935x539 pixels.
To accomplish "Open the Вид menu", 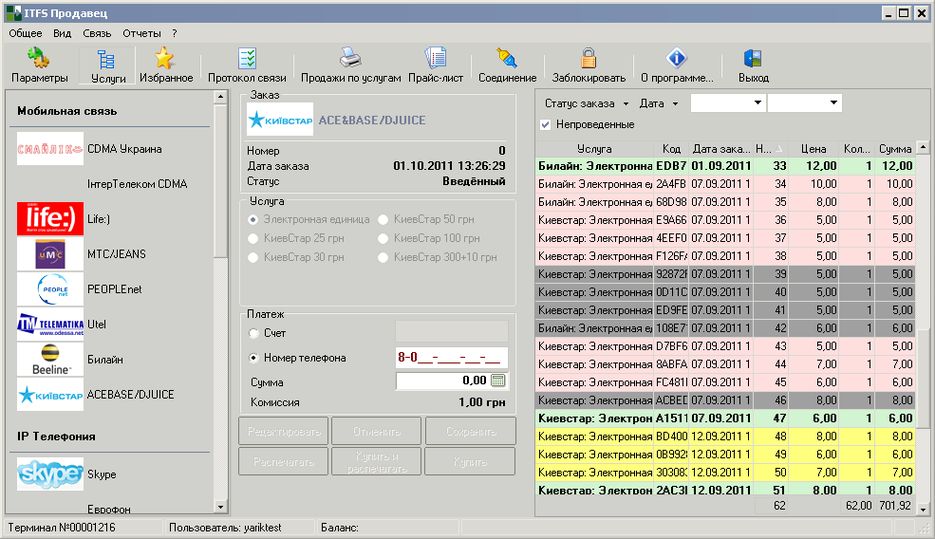I will click(62, 33).
